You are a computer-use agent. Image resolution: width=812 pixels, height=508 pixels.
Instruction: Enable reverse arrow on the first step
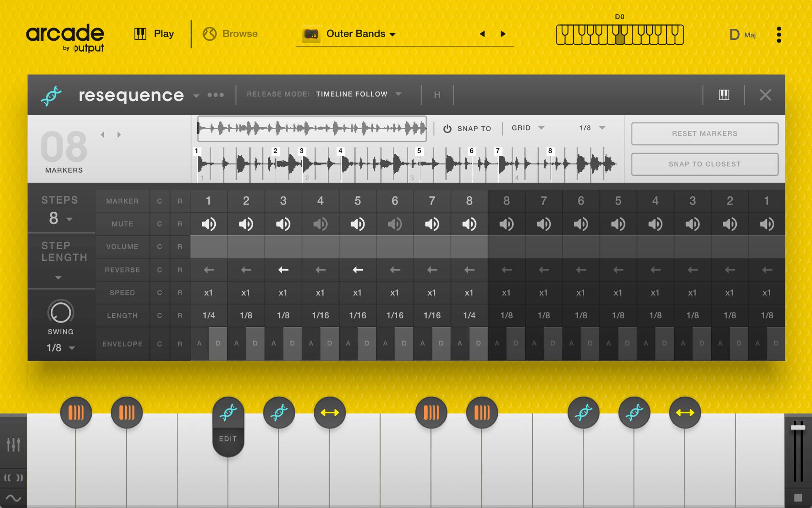(209, 270)
